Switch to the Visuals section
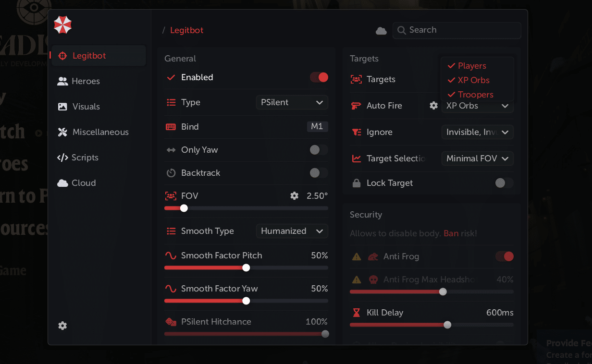592x364 pixels. 86,107
